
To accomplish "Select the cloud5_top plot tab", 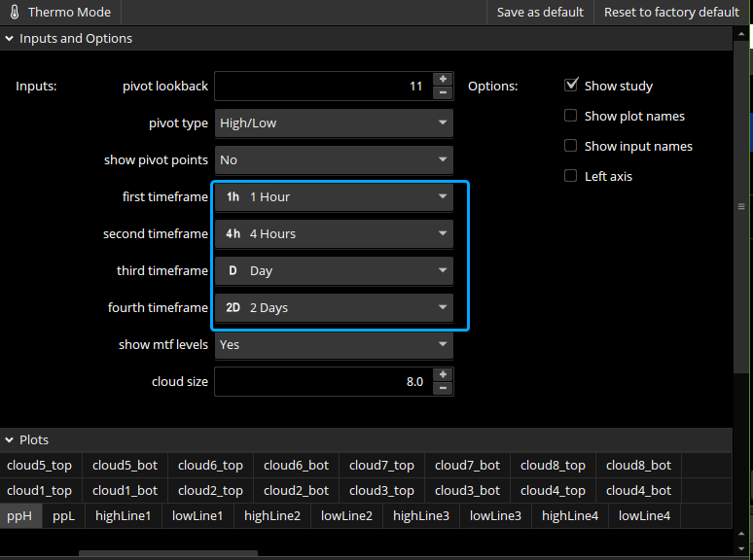I will [x=40, y=466].
